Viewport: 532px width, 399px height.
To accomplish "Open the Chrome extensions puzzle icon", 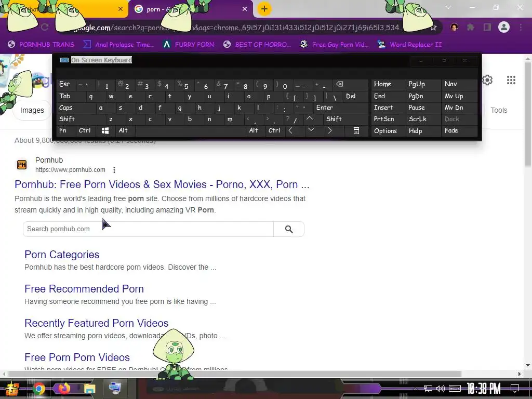I will coord(471,27).
